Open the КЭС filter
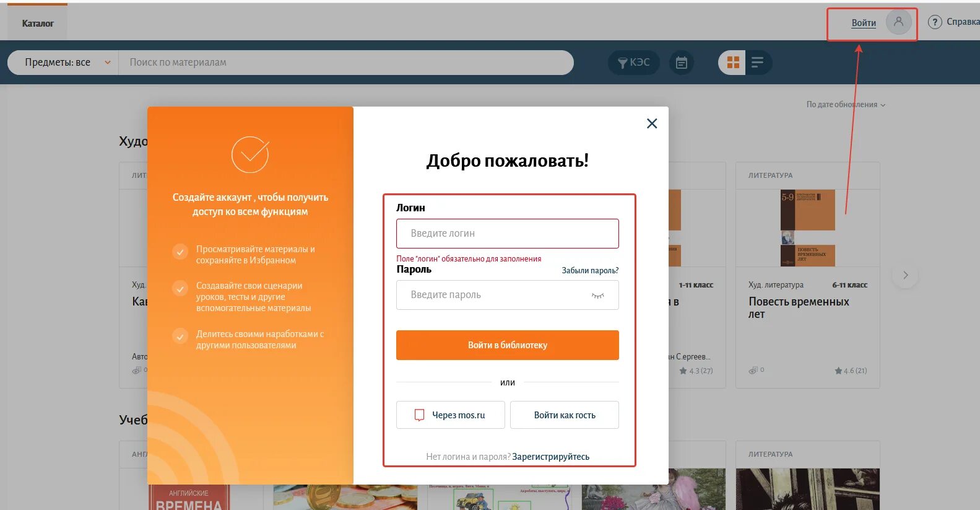This screenshot has width=980, height=510. click(634, 63)
